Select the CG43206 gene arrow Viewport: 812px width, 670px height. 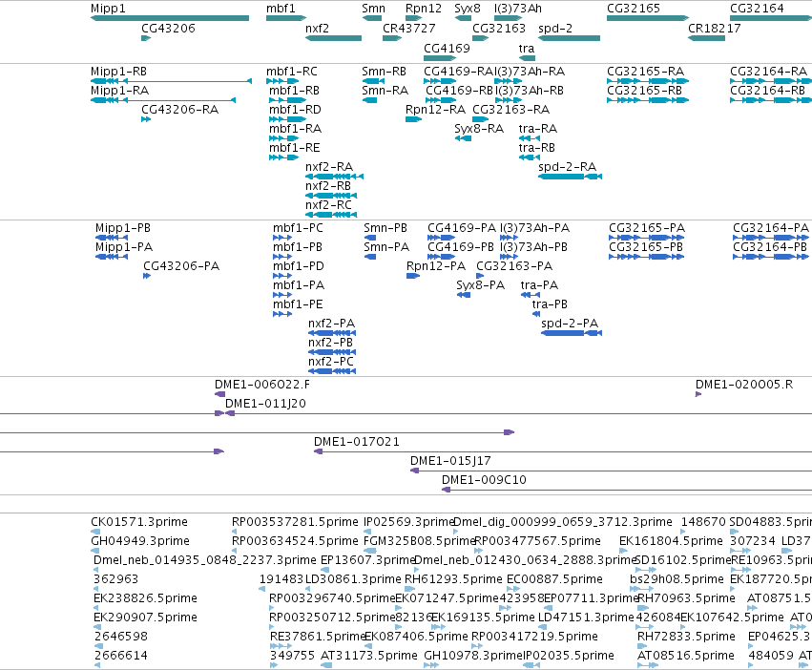[146, 38]
